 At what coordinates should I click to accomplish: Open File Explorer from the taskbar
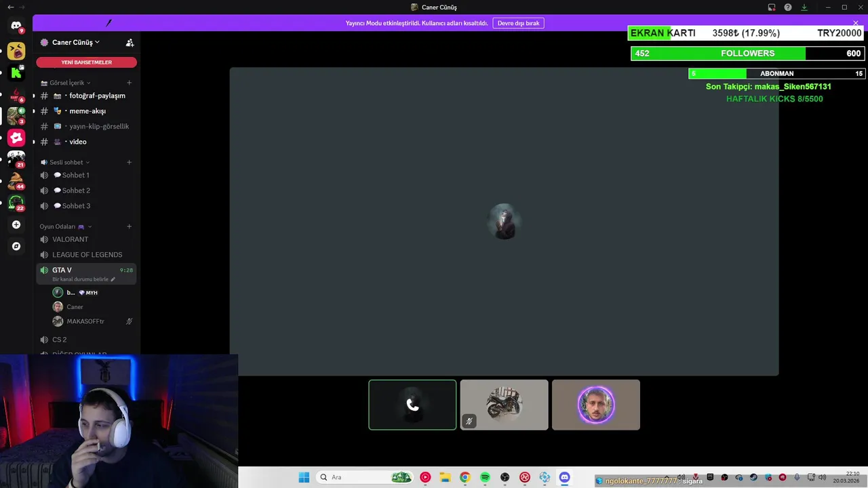(445, 477)
